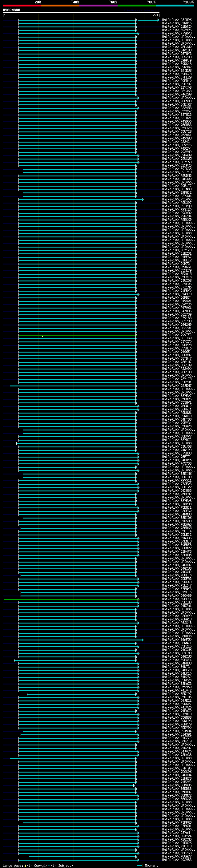The height and width of the screenshot is (868, 197).
Task: Select label UniRef100_C3UJQ6
Action: click(177, 446)
